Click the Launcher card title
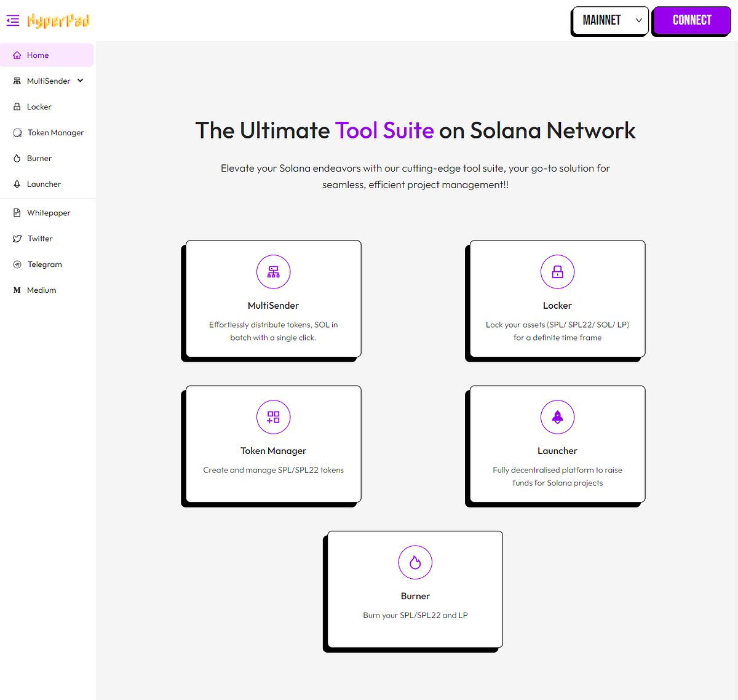The height and width of the screenshot is (700, 738). 558,451
